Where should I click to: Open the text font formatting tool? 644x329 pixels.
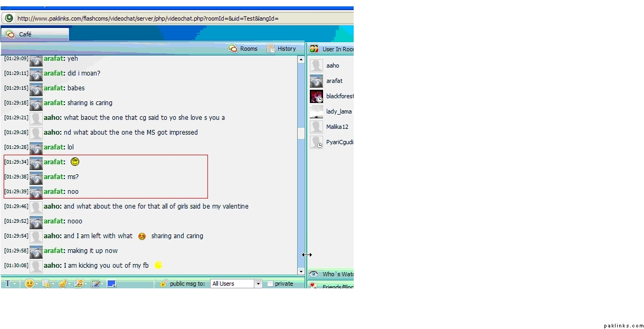[7, 284]
